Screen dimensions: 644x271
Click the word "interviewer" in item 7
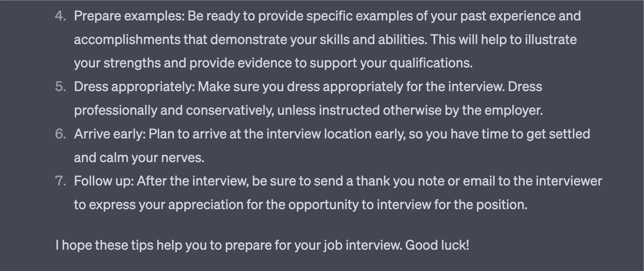coord(569,181)
